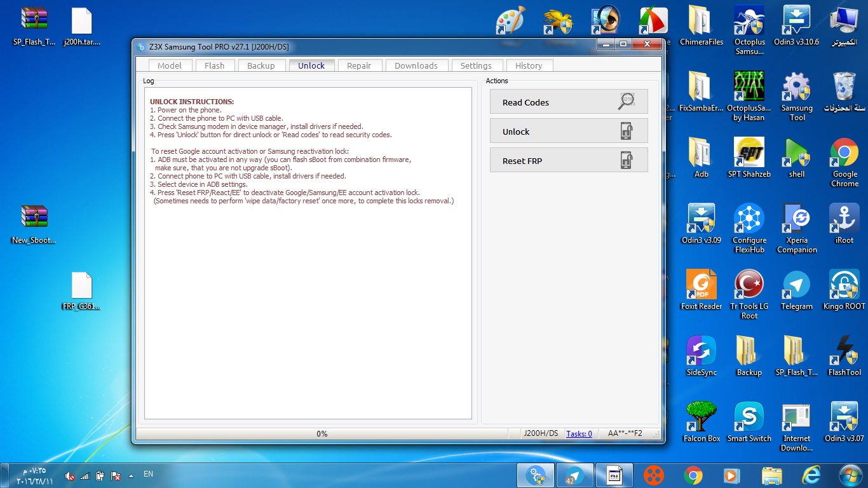Viewport: 868px width, 488px height.
Task: Select the Configure FlexiHub icon
Action: (750, 229)
